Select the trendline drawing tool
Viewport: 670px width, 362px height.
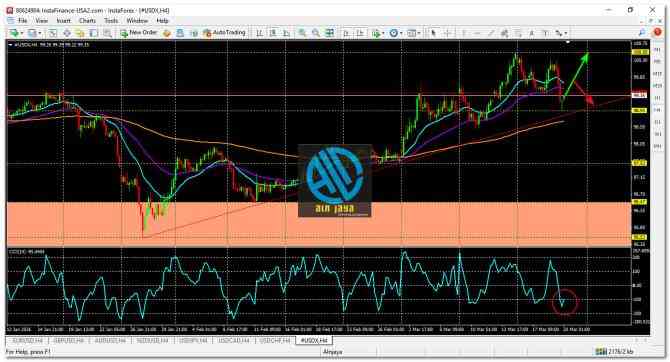(x=491, y=33)
